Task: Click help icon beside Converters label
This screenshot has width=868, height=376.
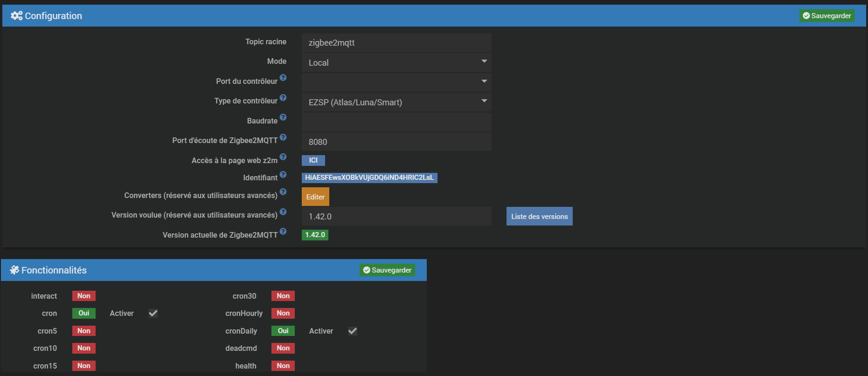Action: (283, 192)
